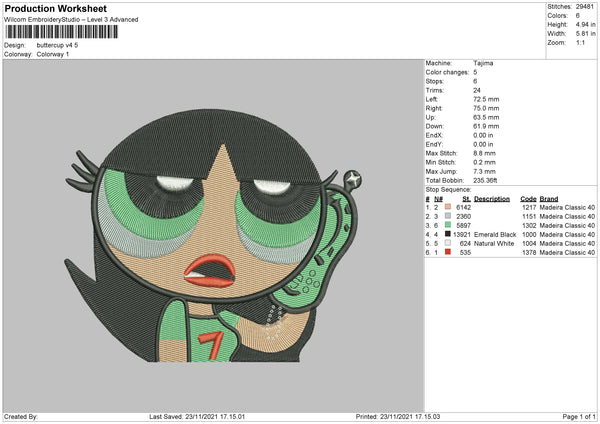This screenshot has width=600, height=424.
Task: Click the "Colorway 1" value
Action: coord(53,54)
